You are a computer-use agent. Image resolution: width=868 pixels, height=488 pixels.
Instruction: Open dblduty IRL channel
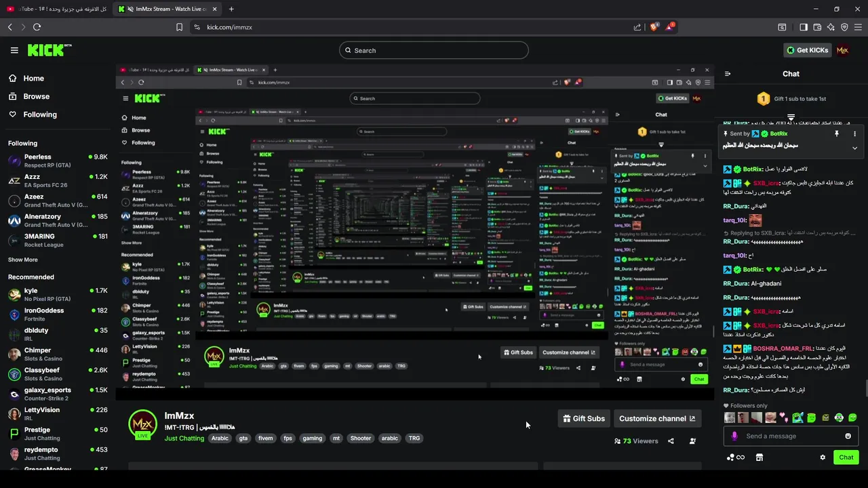(x=58, y=334)
